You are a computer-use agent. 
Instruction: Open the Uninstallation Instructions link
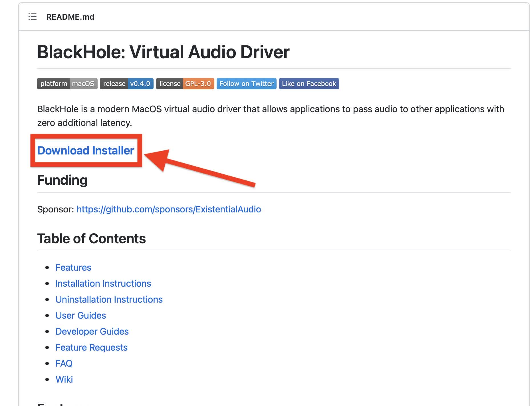click(x=109, y=300)
